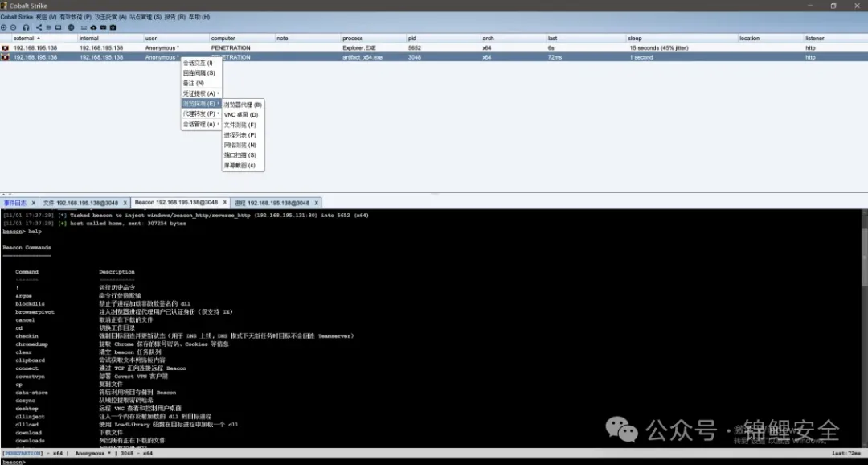Choose 端口扫描 (S) in the submenu
Image resolution: width=868 pixels, height=465 pixels.
click(x=240, y=155)
